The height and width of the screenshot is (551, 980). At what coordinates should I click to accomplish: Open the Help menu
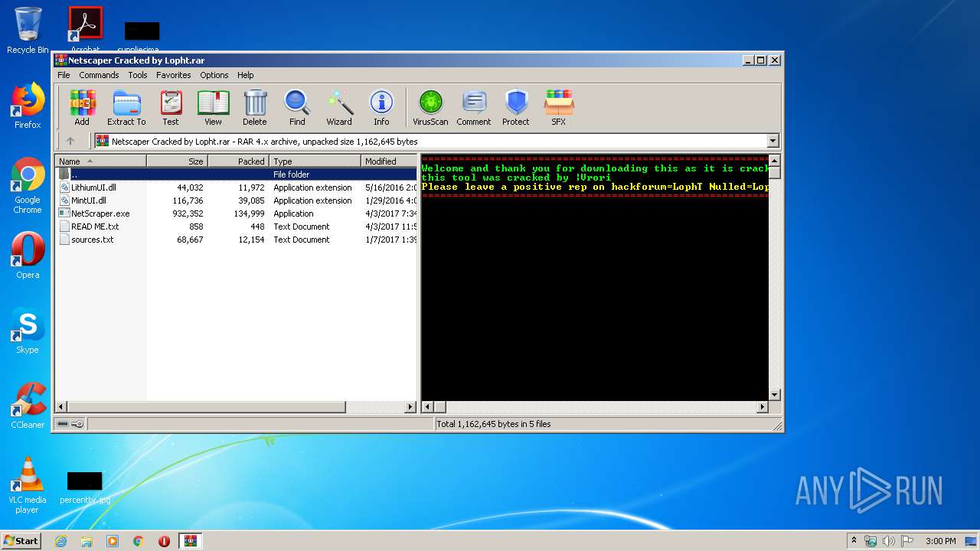[x=245, y=75]
